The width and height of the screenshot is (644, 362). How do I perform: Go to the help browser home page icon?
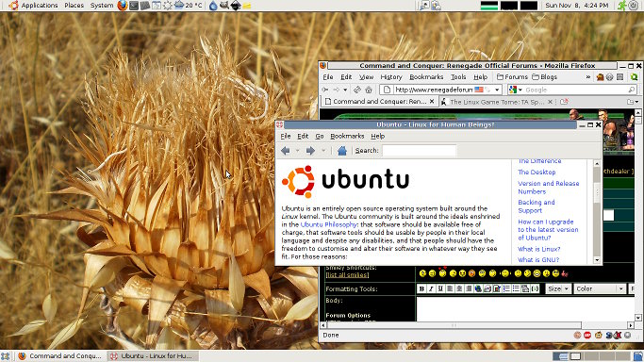pos(341,151)
